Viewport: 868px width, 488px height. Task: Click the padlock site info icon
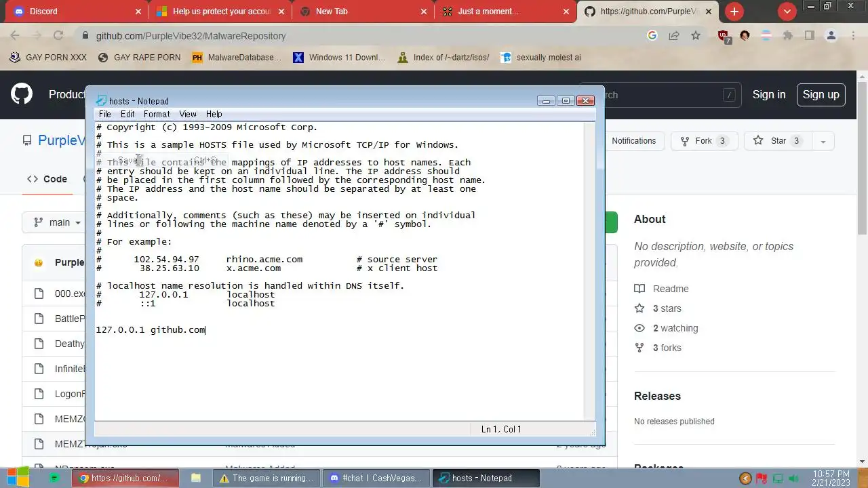point(84,36)
